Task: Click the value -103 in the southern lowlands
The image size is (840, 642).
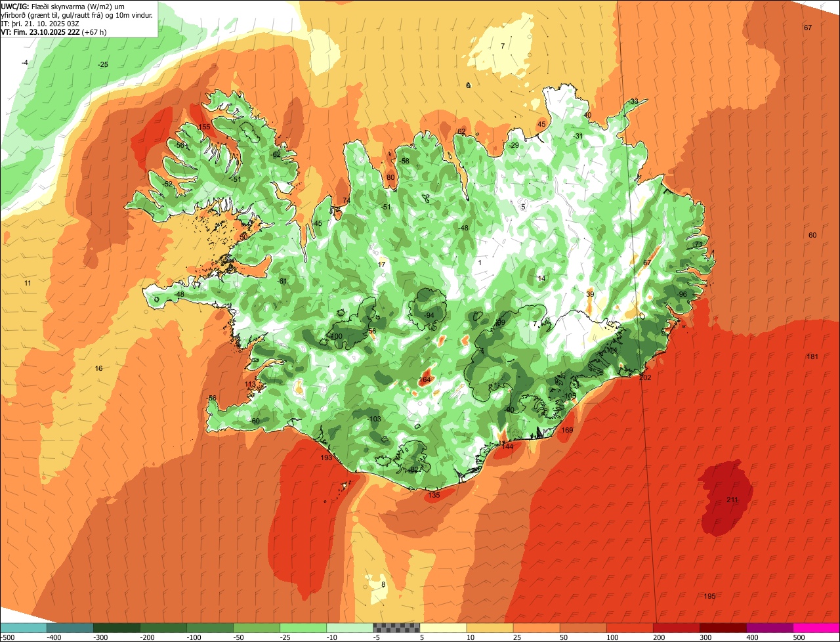Action: (x=374, y=419)
